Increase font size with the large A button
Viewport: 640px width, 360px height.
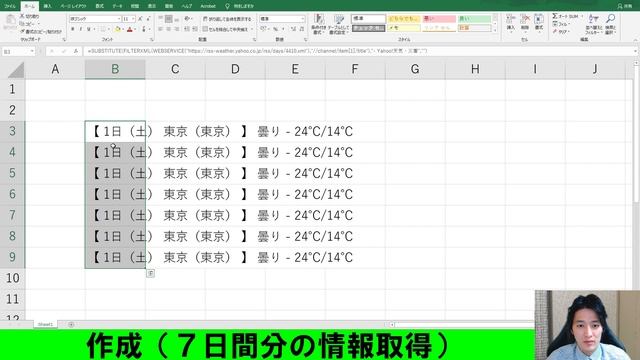pos(140,19)
